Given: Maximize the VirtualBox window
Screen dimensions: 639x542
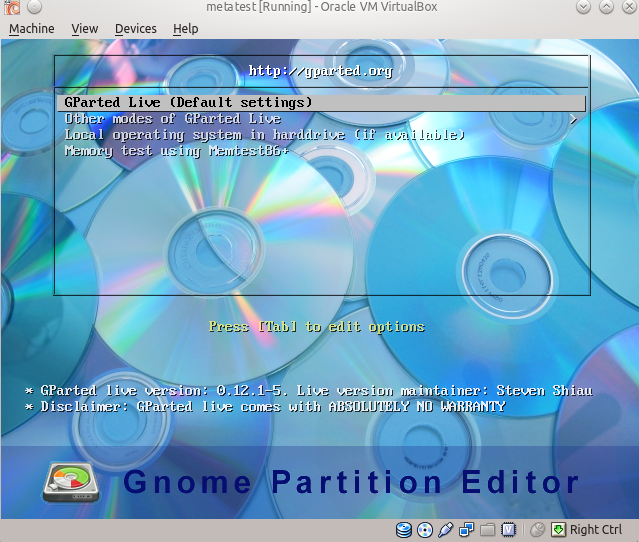Looking at the screenshot, I should point(606,7).
